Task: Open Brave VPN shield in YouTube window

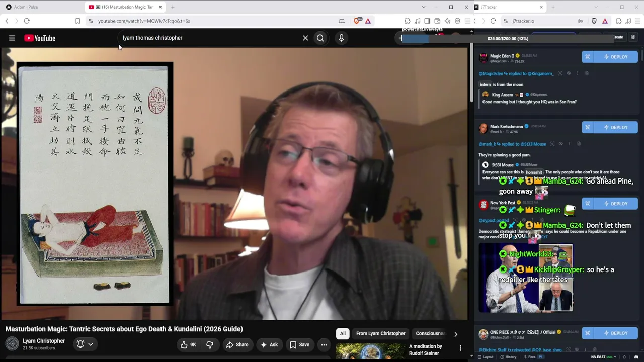Action: coord(457,21)
